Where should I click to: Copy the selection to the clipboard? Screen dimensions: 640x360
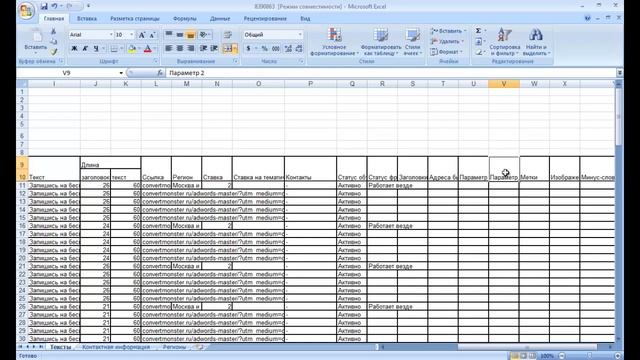point(53,42)
